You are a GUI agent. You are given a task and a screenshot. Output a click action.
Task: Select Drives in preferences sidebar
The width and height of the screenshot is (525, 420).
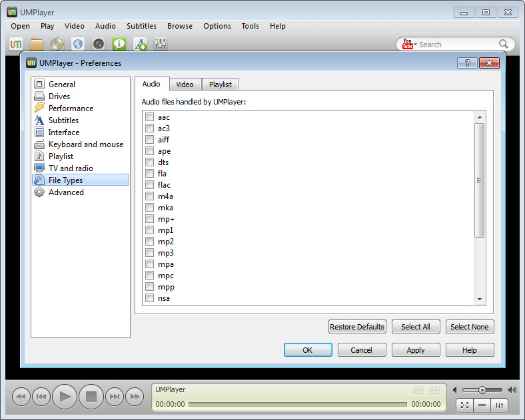tap(81, 97)
